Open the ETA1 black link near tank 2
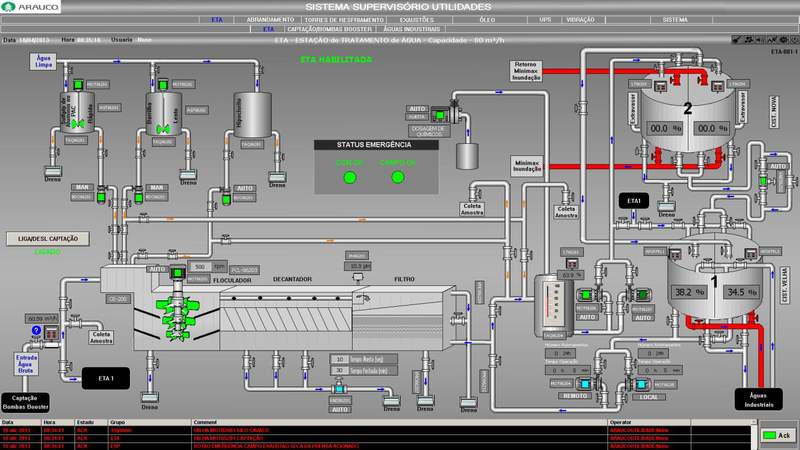This screenshot has height=450, width=800. point(634,201)
